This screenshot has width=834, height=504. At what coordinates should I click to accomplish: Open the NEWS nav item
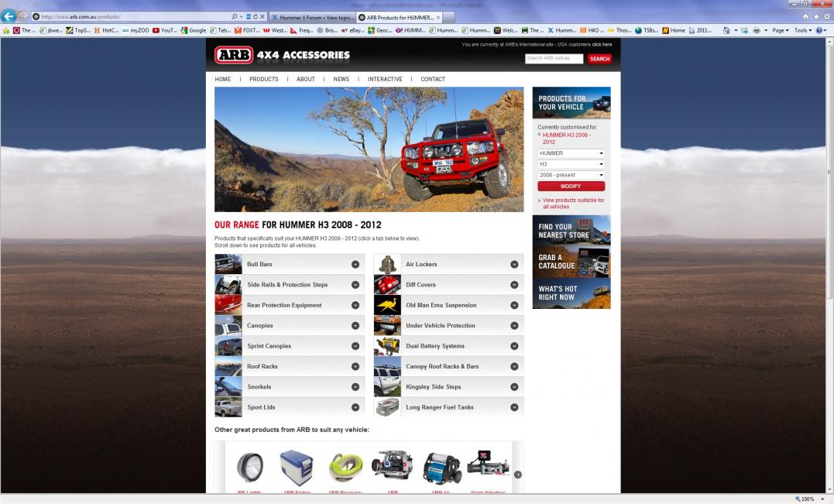pos(341,79)
